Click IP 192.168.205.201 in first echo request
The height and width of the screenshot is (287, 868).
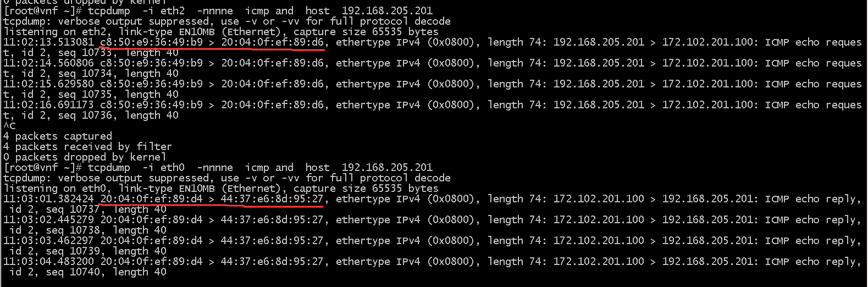[599, 42]
